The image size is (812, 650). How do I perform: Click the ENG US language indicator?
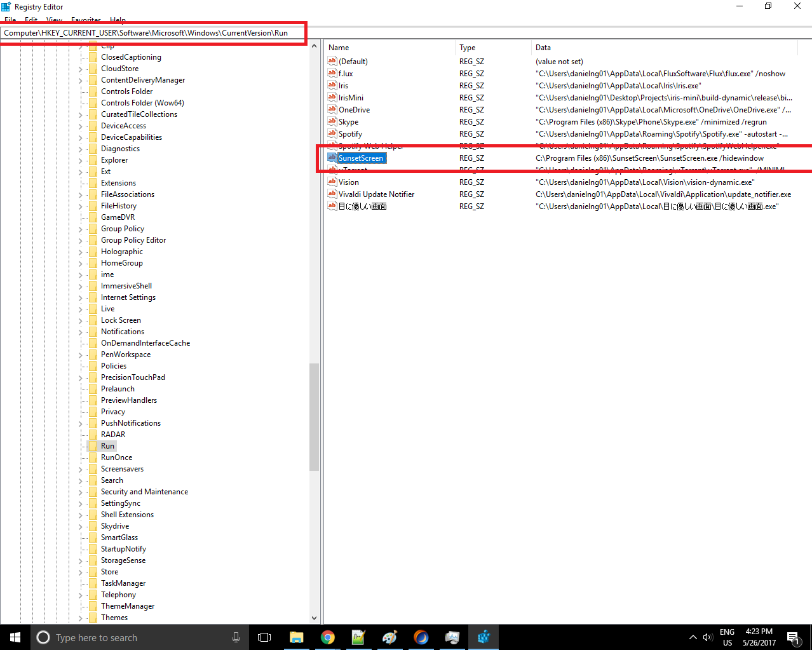point(727,637)
